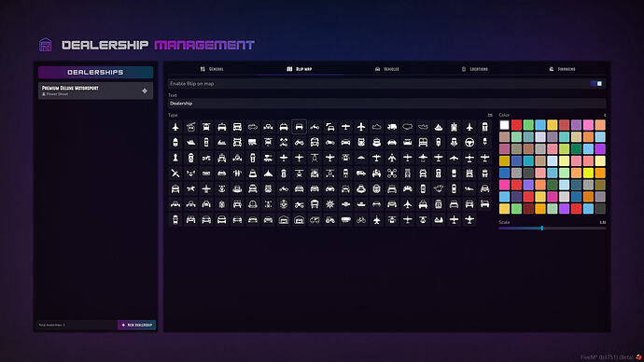Viewport: 644px width, 362px height.
Task: Pick the fighter jet icon beside the bicycle
Action: click(377, 220)
